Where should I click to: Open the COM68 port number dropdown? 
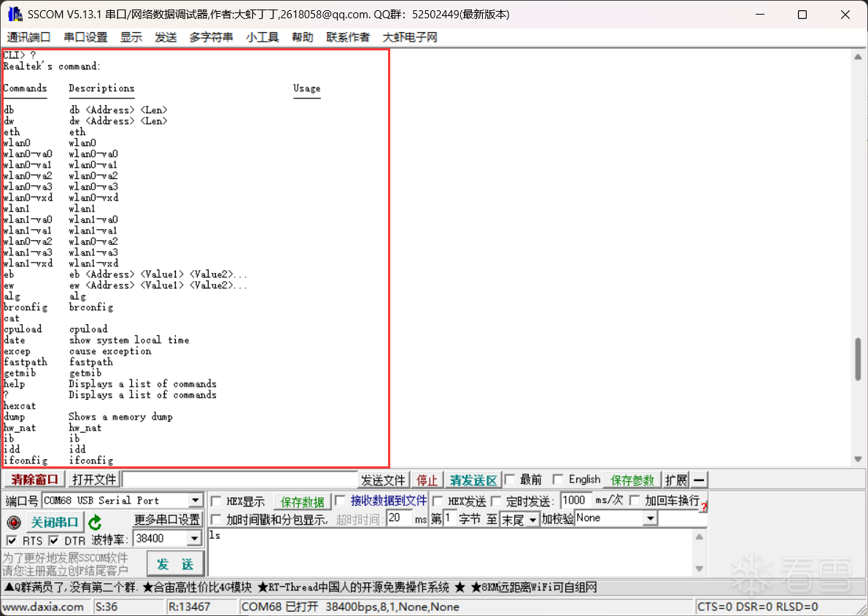195,501
